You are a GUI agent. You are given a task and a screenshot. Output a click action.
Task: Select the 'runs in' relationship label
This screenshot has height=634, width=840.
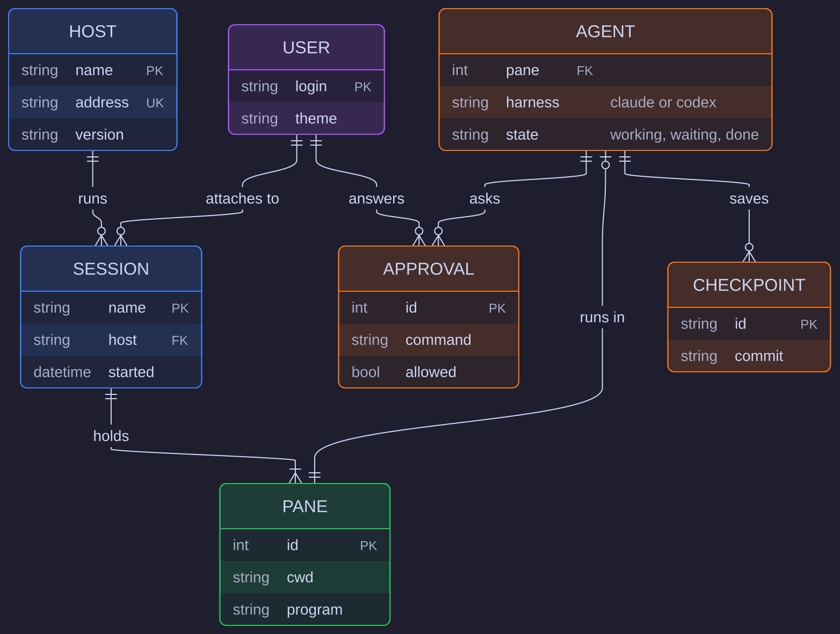tap(602, 318)
